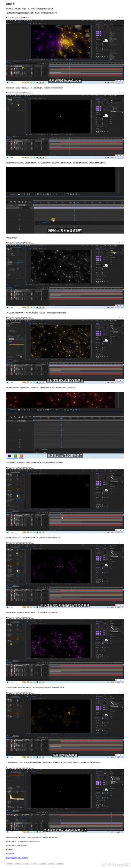Viewport: 131px width, 868px height.
Task: Click the 相关阅读 label above the links
Action: (9, 849)
